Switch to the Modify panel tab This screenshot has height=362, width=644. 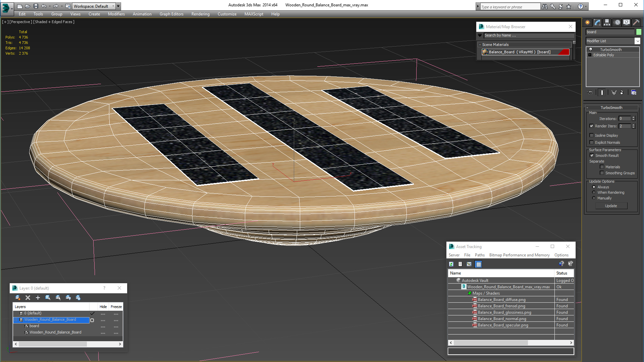pyautogui.click(x=597, y=22)
